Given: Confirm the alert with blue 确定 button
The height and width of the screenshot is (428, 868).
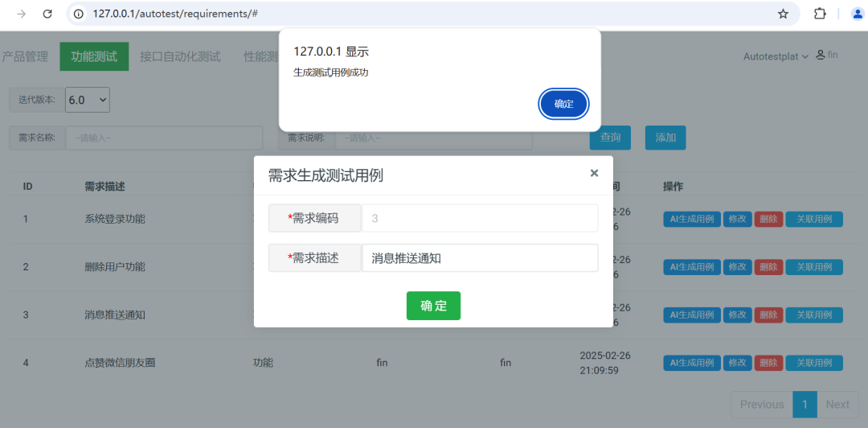Looking at the screenshot, I should point(563,104).
